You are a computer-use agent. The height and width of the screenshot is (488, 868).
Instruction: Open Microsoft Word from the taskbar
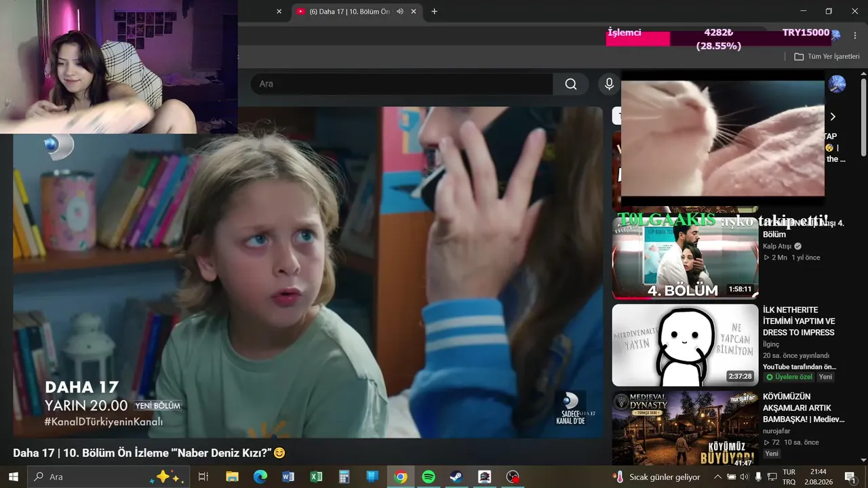[288, 476]
